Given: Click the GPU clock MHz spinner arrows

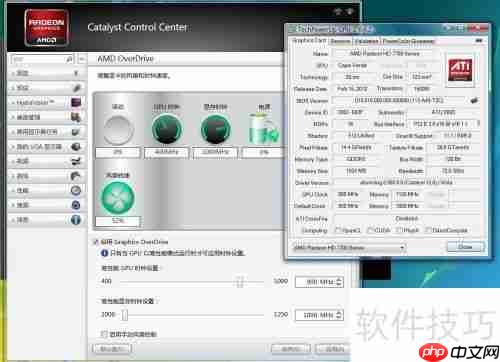Looking at the screenshot, I should (339, 282).
